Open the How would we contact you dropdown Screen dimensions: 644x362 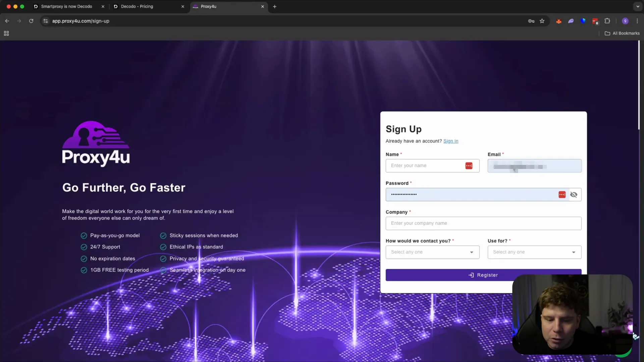pos(433,252)
